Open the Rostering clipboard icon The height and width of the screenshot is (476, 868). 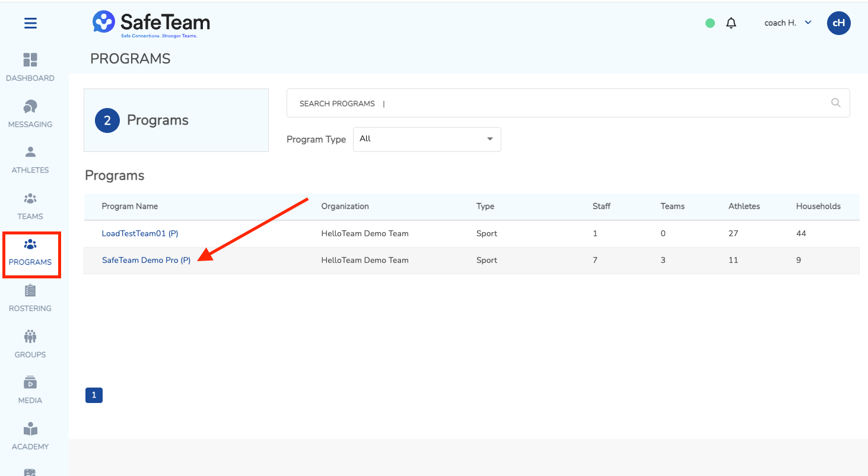coord(30,290)
